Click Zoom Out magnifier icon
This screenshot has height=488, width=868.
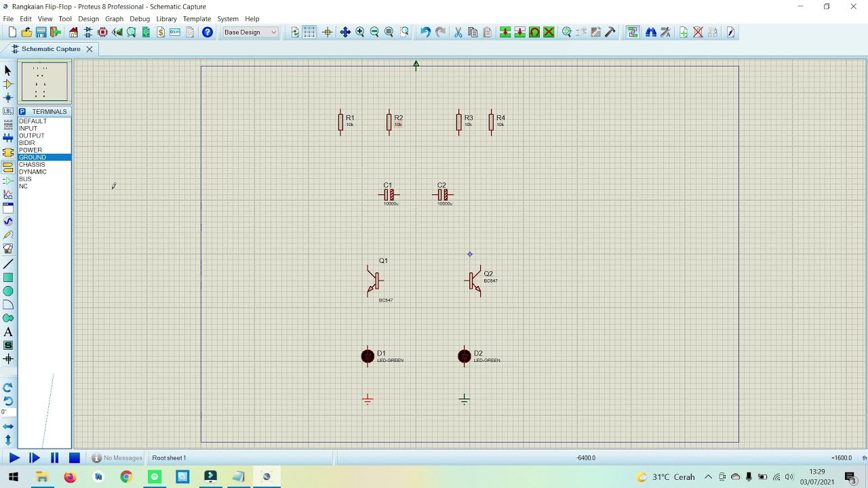(x=374, y=33)
